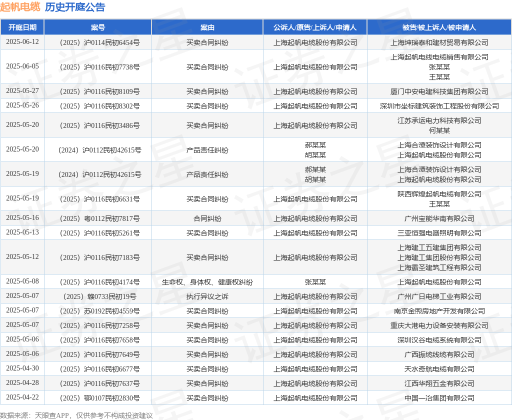Click defendant 南京金煦房地产开发有限公司
Screen dimensions: 512x420
click(439, 311)
